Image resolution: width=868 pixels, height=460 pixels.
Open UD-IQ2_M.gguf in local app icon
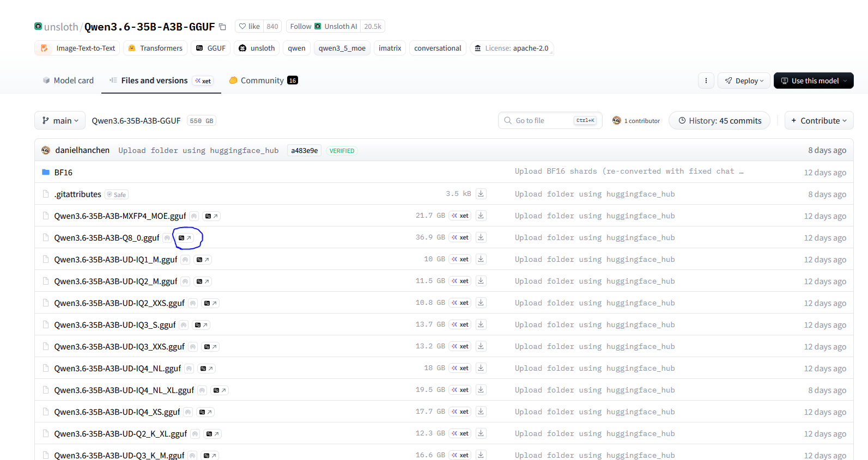pyautogui.click(x=203, y=281)
